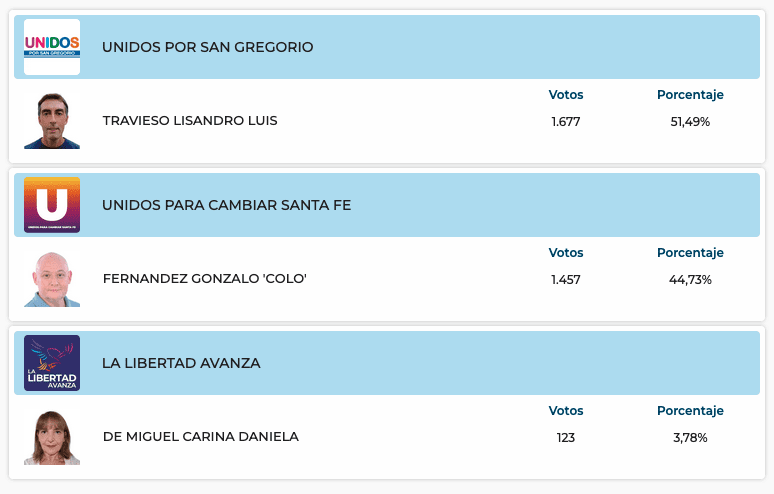Click candidate name TRAVIESO LISANDRO LUIS
774x494 pixels.
(x=190, y=121)
